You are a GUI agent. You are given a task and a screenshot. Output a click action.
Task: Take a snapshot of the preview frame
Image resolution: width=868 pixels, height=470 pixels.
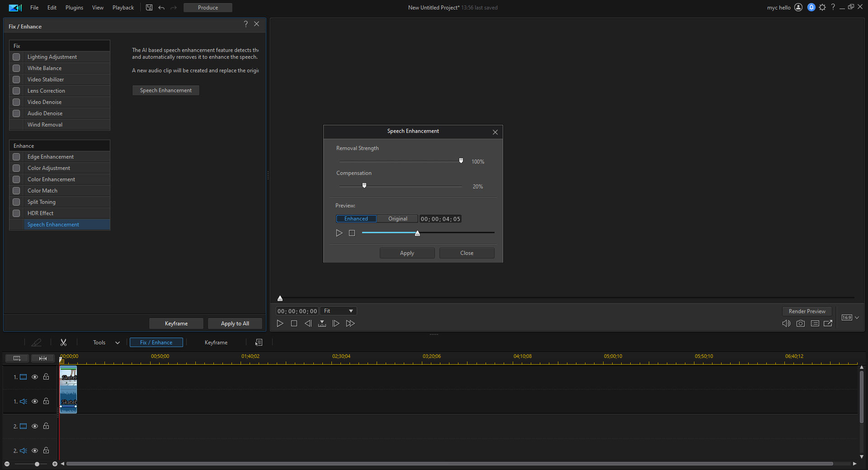(x=800, y=324)
